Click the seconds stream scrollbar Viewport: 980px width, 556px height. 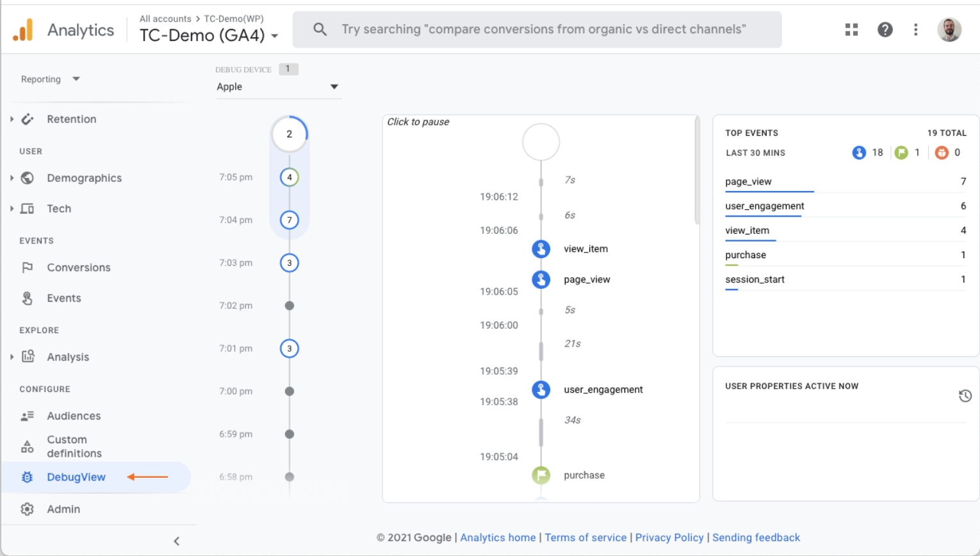click(697, 170)
